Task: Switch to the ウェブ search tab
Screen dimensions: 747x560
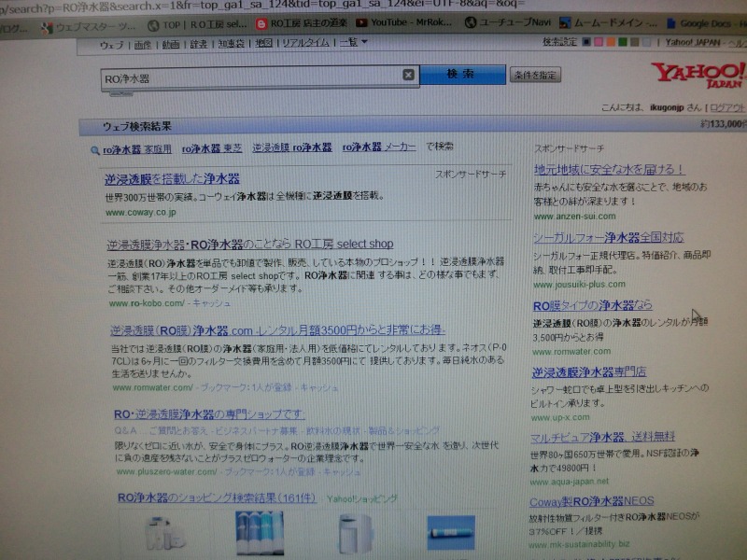Action: pyautogui.click(x=111, y=45)
